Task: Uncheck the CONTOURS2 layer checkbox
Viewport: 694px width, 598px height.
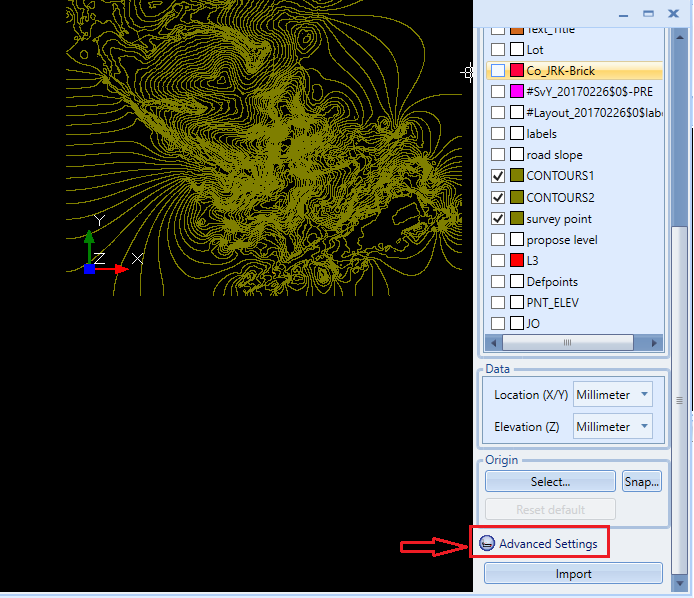Action: 498,197
